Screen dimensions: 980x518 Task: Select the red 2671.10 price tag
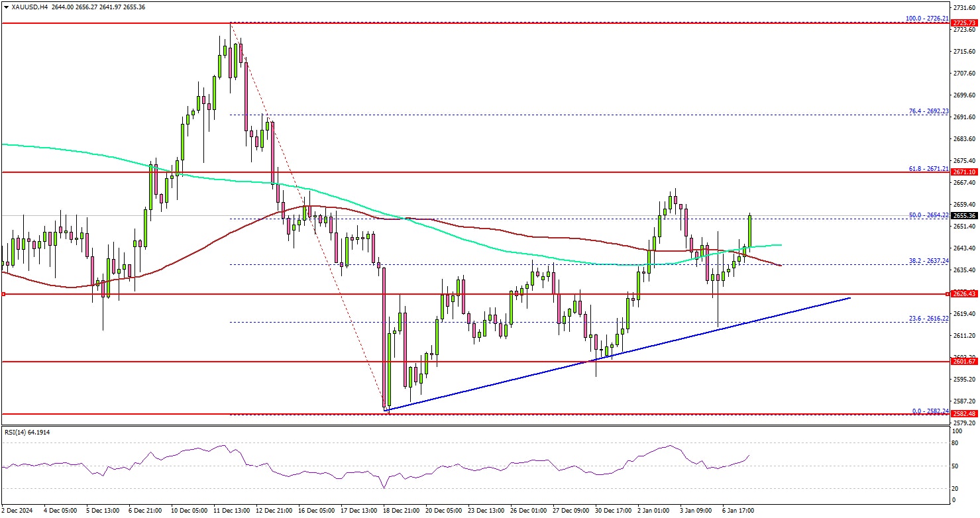[x=964, y=172]
